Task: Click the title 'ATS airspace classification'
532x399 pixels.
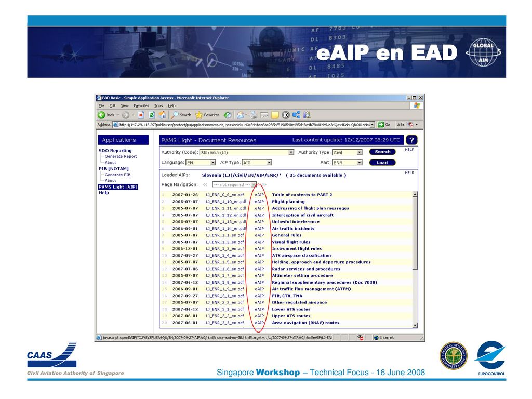Action: pos(301,256)
